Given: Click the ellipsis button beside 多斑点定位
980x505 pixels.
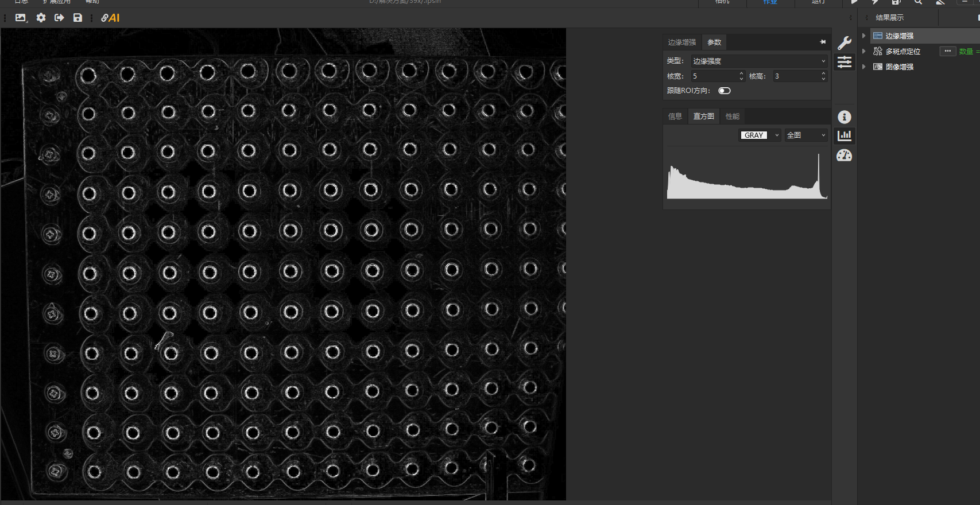Looking at the screenshot, I should [947, 51].
